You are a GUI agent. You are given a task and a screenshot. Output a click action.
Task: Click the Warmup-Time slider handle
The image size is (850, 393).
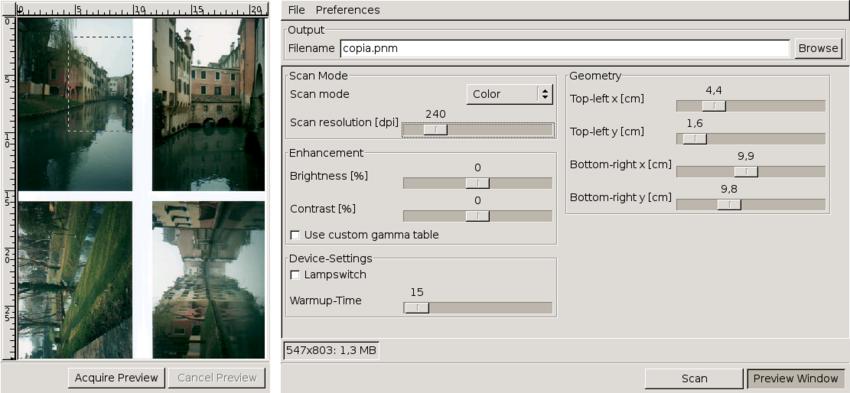click(416, 308)
